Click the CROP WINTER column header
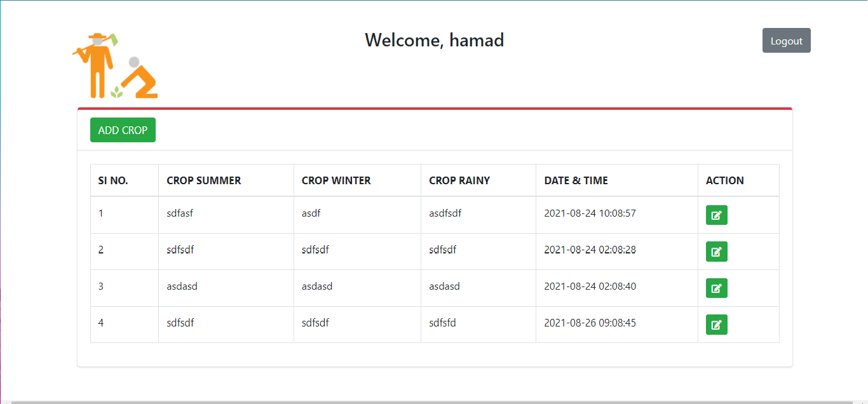 point(336,180)
